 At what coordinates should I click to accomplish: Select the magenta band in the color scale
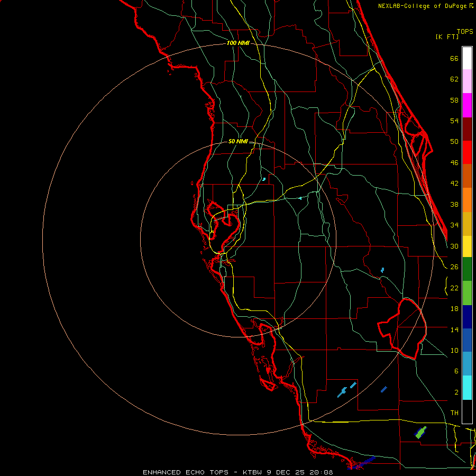[x=467, y=105]
